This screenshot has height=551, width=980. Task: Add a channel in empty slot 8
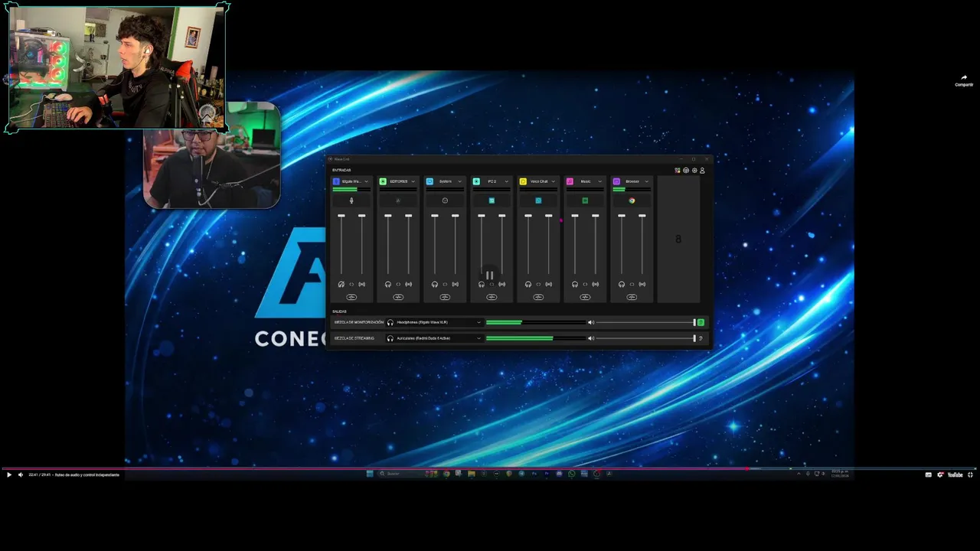pos(678,239)
